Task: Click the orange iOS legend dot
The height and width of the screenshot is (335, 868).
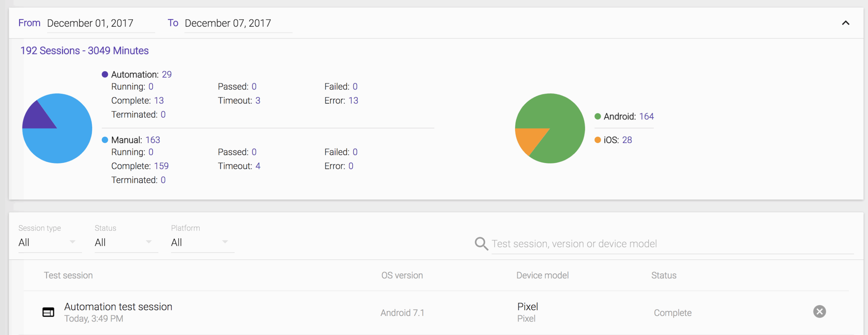Action: coord(598,140)
